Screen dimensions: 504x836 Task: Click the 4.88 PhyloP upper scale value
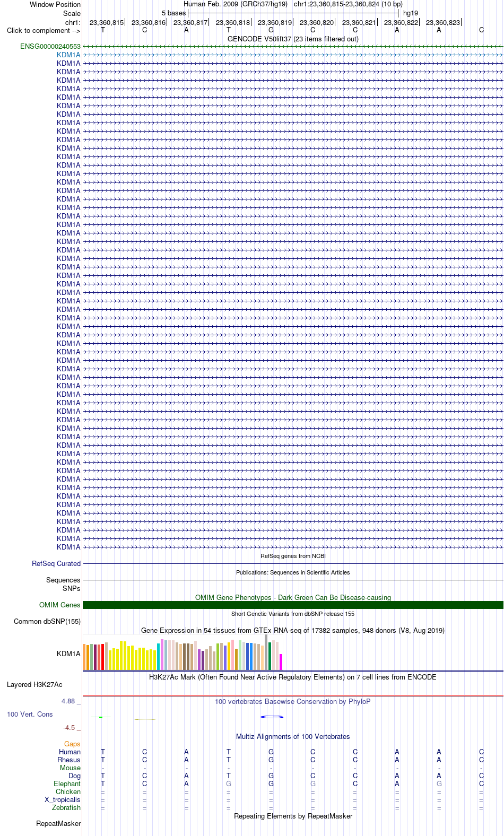(x=68, y=701)
